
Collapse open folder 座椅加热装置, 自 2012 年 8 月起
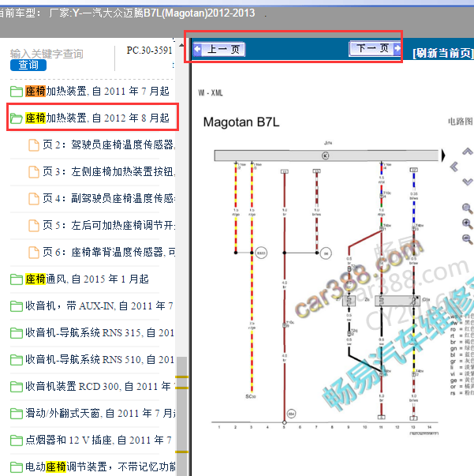(91, 118)
